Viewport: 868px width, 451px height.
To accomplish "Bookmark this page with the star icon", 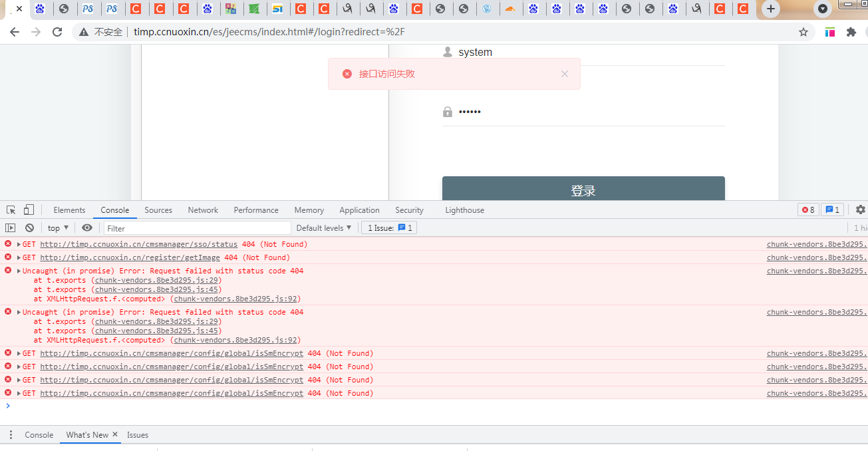I will tap(803, 32).
